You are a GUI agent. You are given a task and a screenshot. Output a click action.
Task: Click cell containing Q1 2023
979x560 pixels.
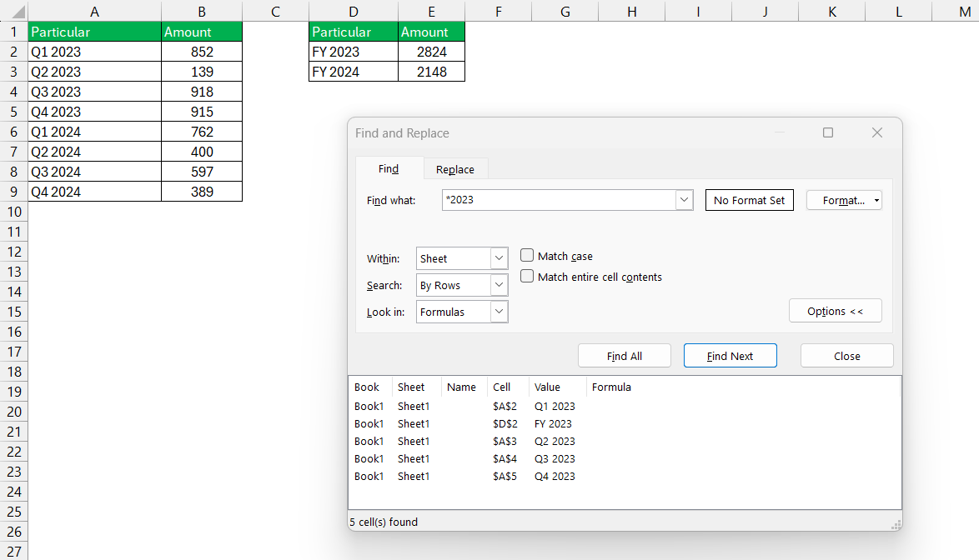pos(94,52)
